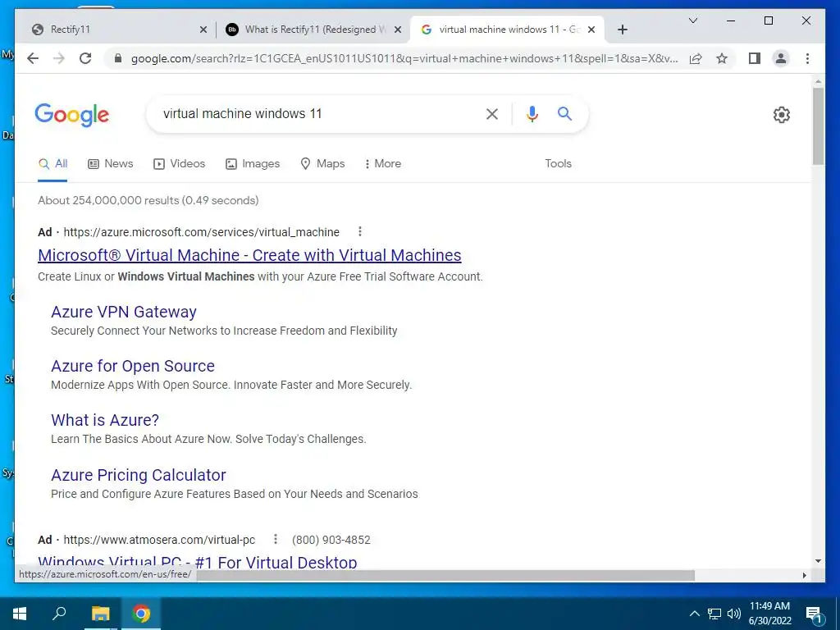Open tab search chevron in title bar

(x=692, y=21)
